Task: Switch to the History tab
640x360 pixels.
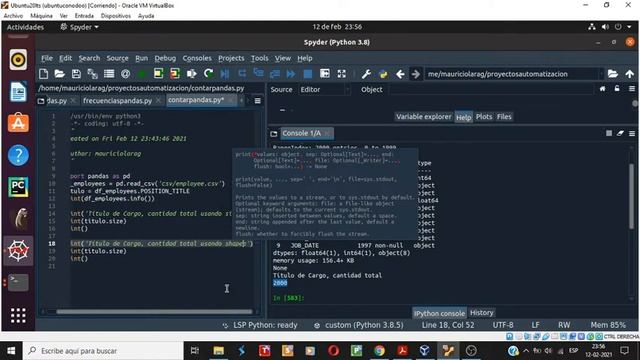Action: [x=482, y=313]
